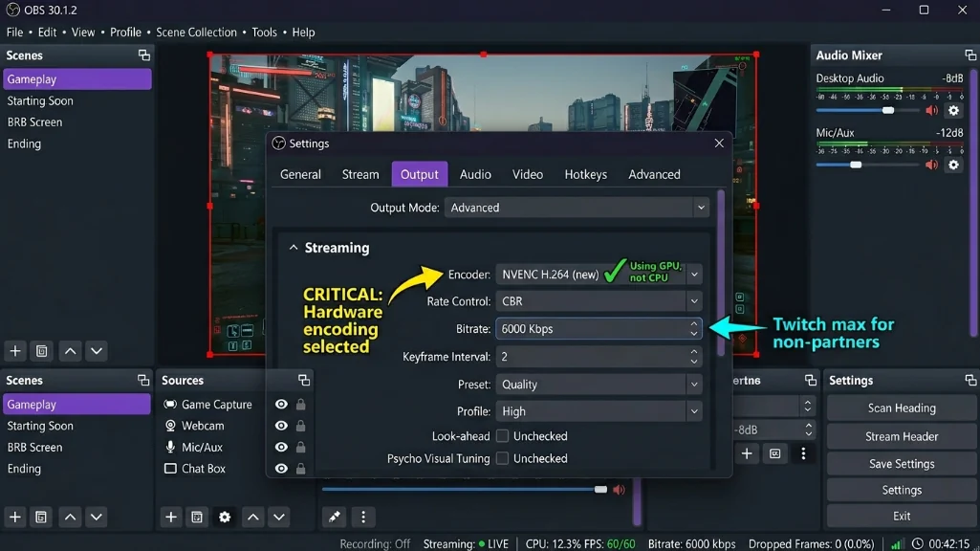The width and height of the screenshot is (980, 551).
Task: Open source properties gear
Action: pos(225,518)
